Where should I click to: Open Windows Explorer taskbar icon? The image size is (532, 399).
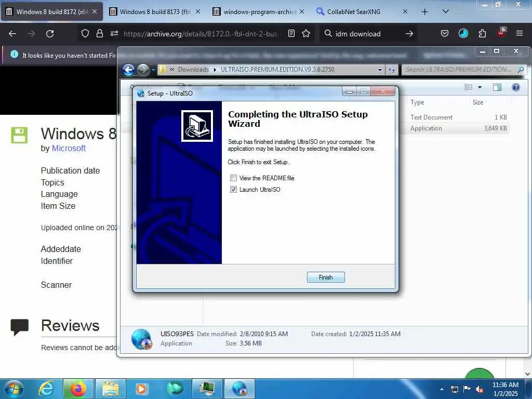tap(111, 389)
